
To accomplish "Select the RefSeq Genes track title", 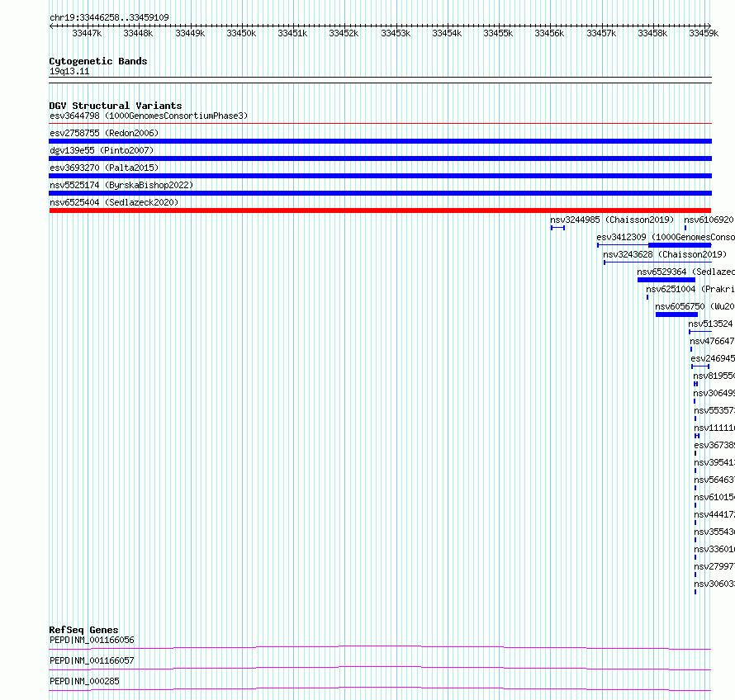I will [x=83, y=630].
